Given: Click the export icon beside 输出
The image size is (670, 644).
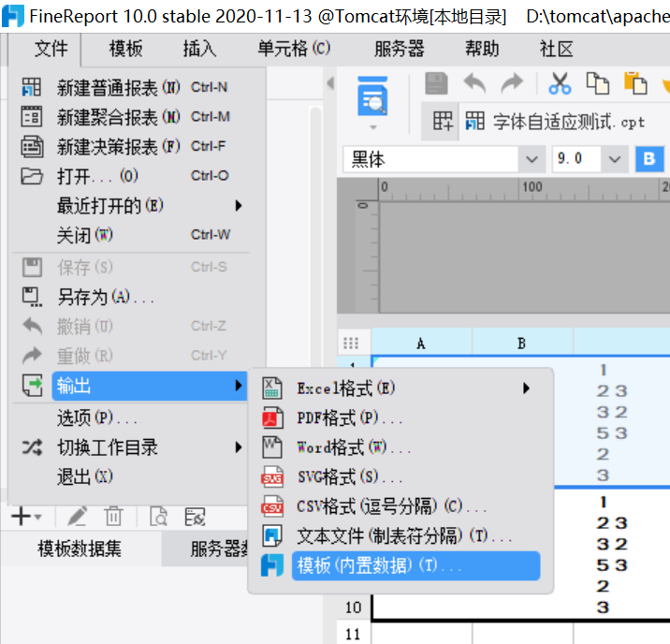Looking at the screenshot, I should coord(33,386).
